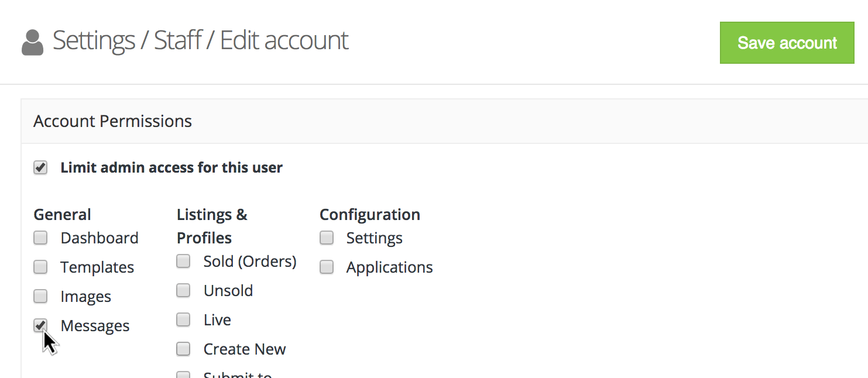The image size is (868, 378).
Task: Click the Listings & Profiles column heading
Action: coord(211,226)
